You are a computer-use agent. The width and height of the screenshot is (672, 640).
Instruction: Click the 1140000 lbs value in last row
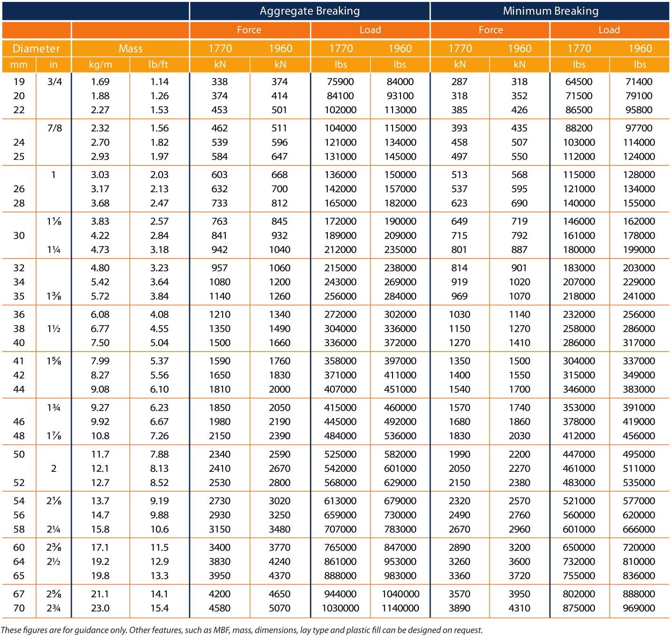(400, 608)
